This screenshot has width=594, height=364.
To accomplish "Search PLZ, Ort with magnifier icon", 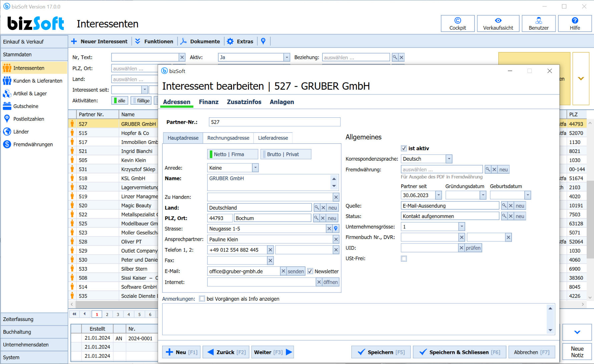I will 316,218.
